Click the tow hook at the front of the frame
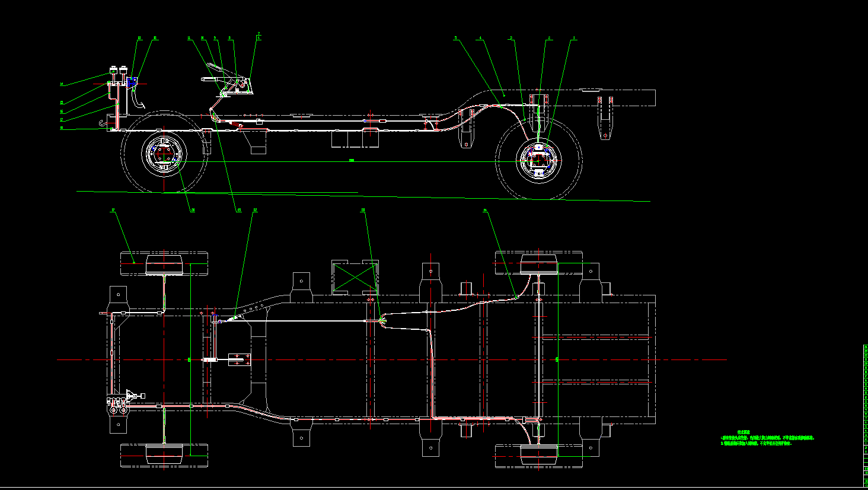The image size is (868, 490). [x=103, y=123]
